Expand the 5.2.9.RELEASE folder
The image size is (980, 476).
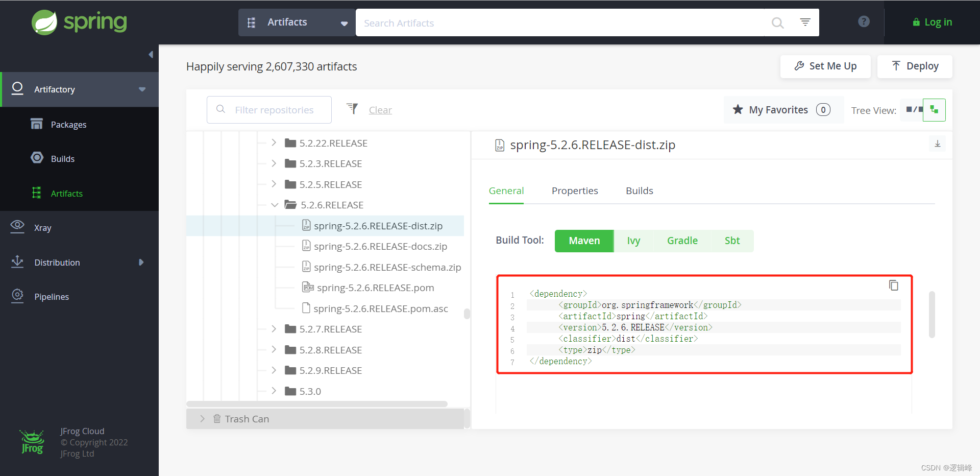(274, 370)
